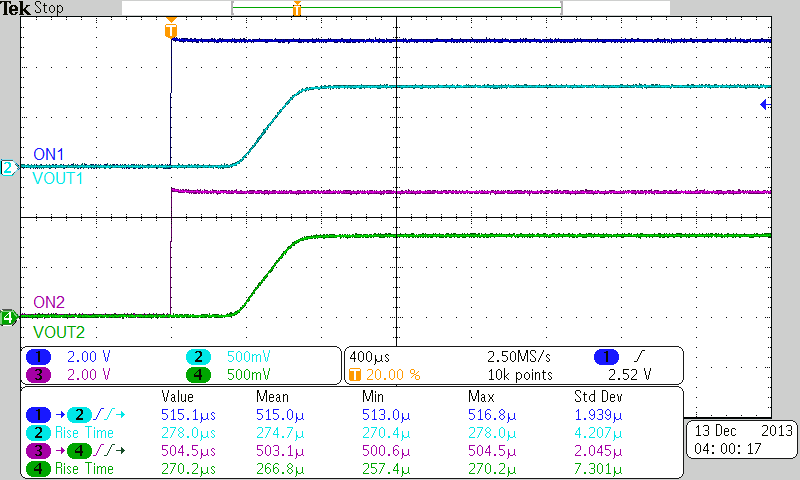This screenshot has width=800, height=480.
Task: Select the channel 2 badge beside 500mV
Action: 198,357
